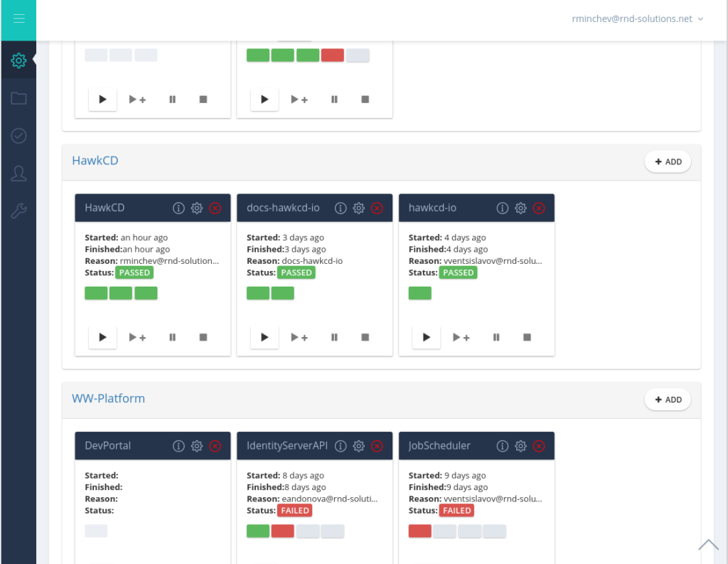Image resolution: width=728 pixels, height=564 pixels.
Task: Open the user profile sidebar icon
Action: [18, 174]
